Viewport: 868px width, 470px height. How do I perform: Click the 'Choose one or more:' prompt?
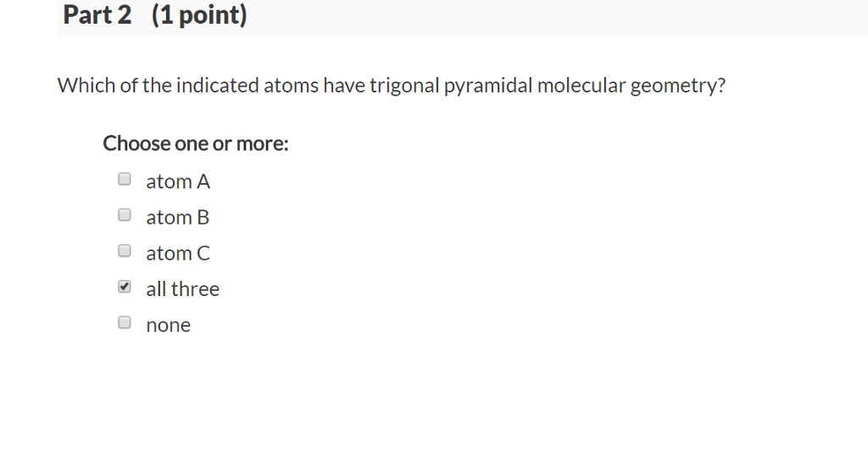pos(196,143)
